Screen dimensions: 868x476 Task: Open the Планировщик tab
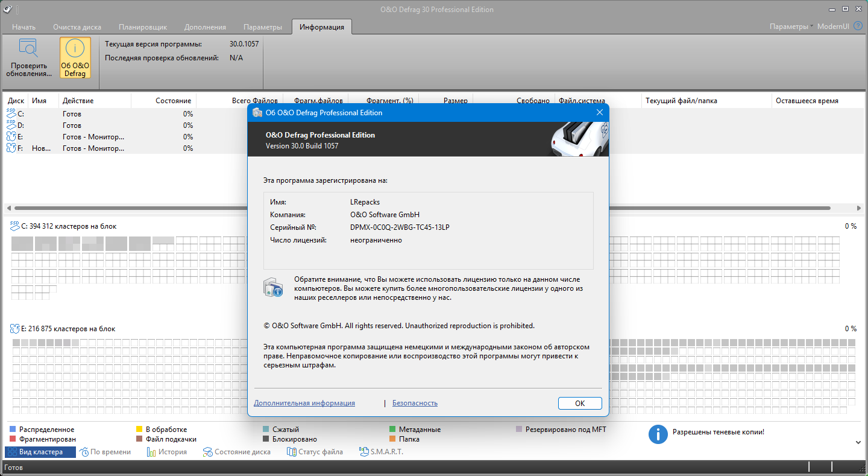pos(143,27)
